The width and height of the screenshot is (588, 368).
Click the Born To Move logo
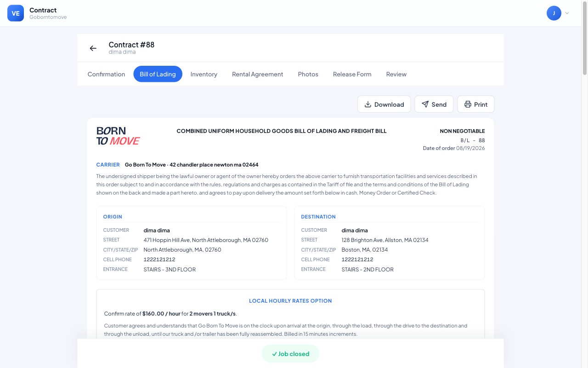click(118, 136)
